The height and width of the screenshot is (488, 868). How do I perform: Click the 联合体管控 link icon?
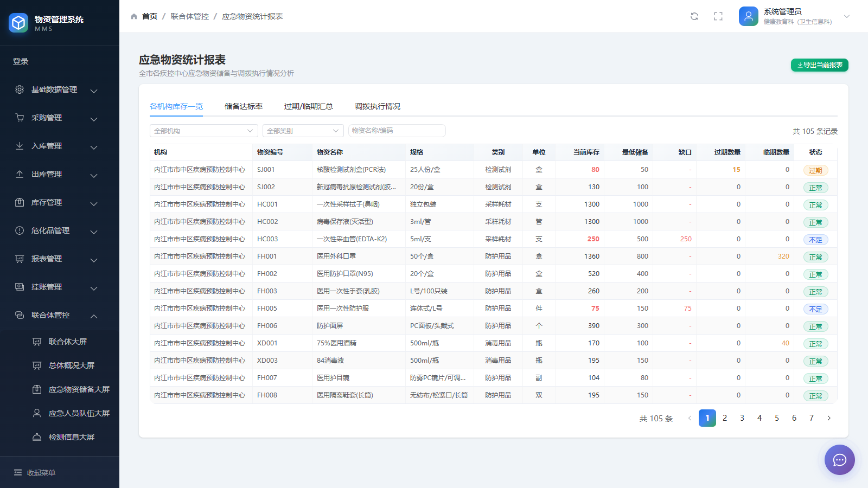point(20,315)
